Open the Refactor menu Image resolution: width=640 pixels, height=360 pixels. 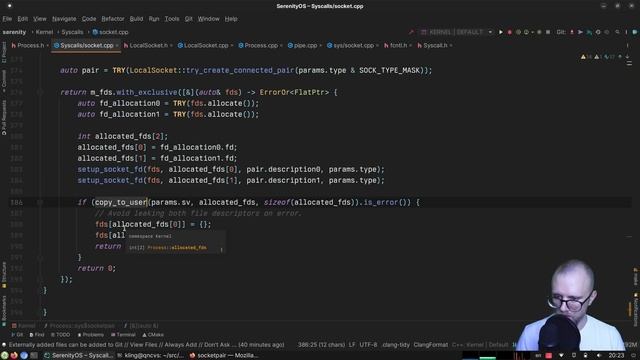click(x=113, y=19)
